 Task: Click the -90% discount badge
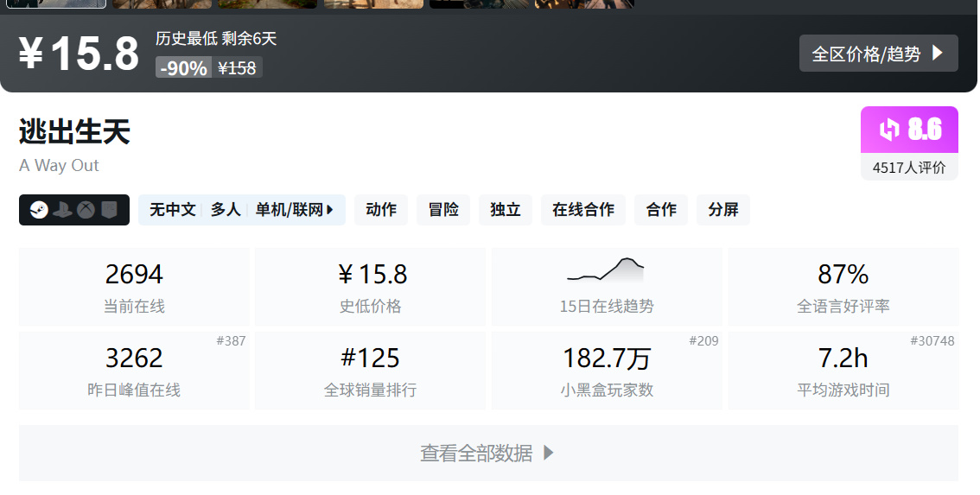click(x=183, y=67)
